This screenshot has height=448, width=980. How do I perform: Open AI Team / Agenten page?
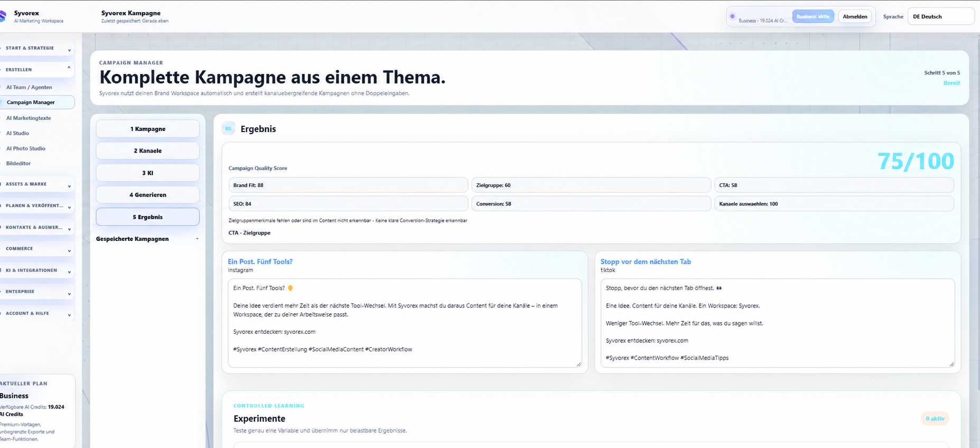[29, 87]
